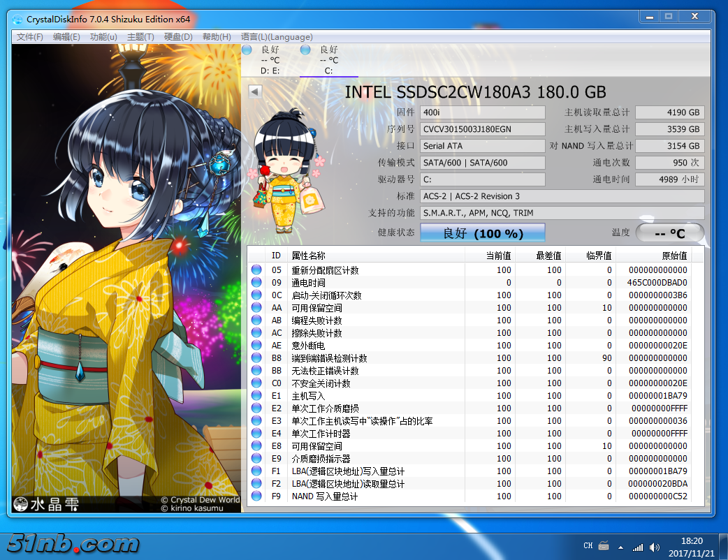Click the keyboard input method icon
728x560 pixels.
[x=604, y=546]
